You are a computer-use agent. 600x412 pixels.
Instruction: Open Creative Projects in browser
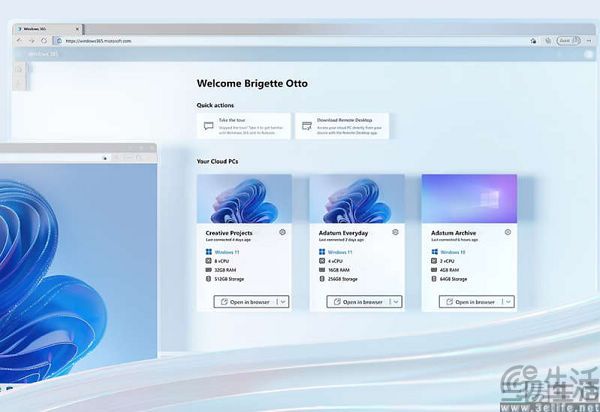pos(240,301)
